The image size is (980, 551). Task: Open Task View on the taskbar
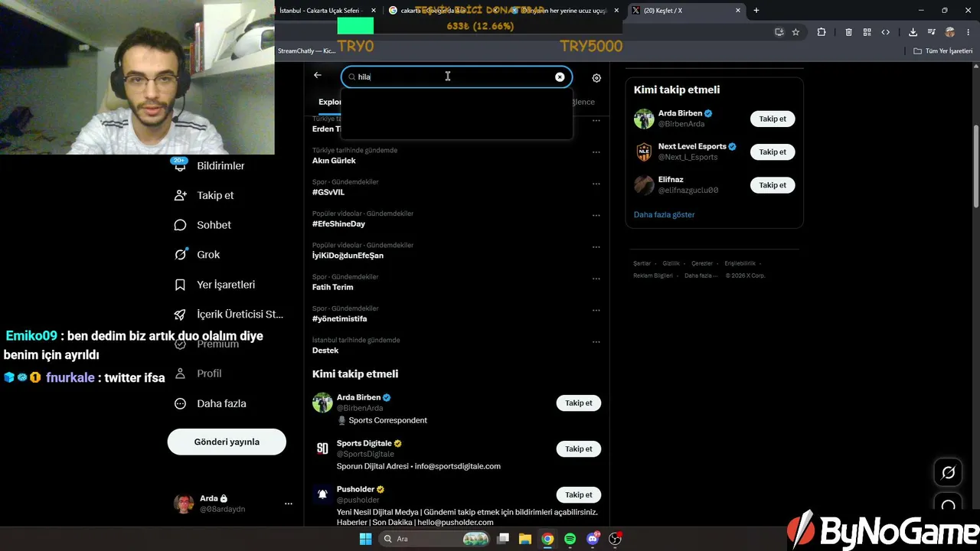pyautogui.click(x=503, y=539)
